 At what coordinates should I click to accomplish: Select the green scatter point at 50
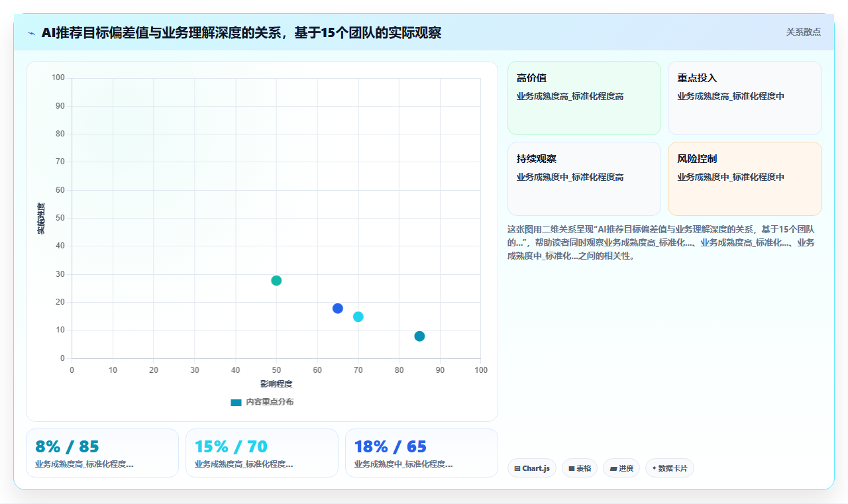(x=276, y=280)
